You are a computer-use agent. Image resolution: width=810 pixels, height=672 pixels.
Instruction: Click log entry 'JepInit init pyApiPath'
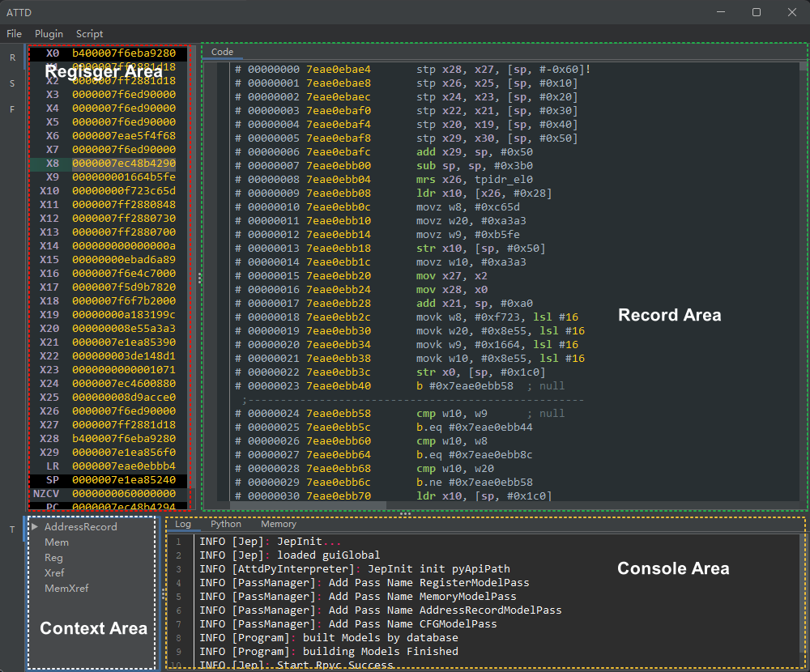(x=355, y=568)
